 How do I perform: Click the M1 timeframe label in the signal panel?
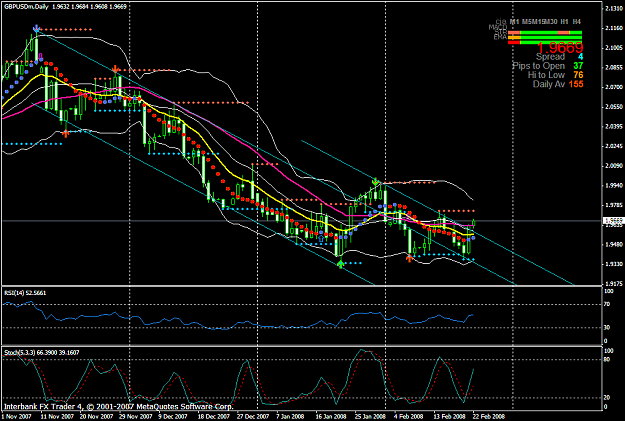click(515, 22)
